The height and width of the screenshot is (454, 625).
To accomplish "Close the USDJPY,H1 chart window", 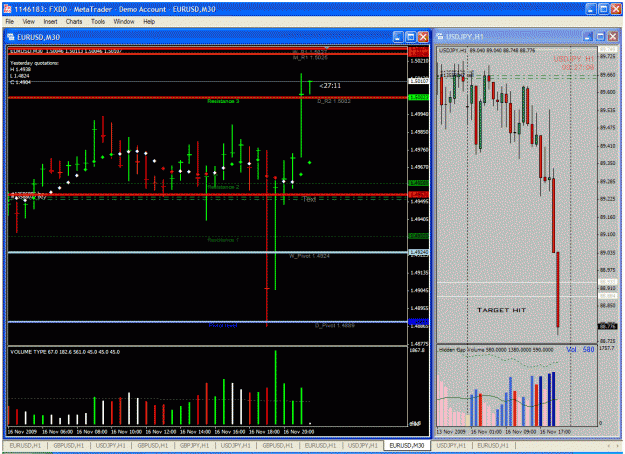I will point(613,37).
